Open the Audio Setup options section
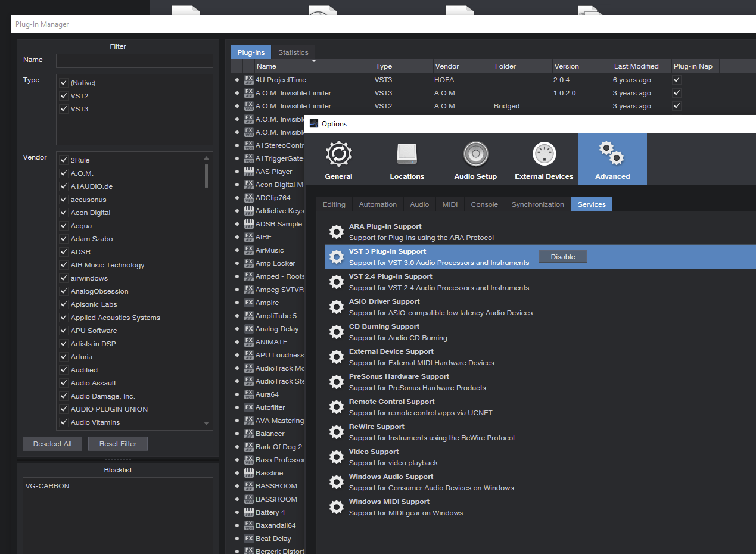Viewport: 756px width, 554px height. point(475,160)
